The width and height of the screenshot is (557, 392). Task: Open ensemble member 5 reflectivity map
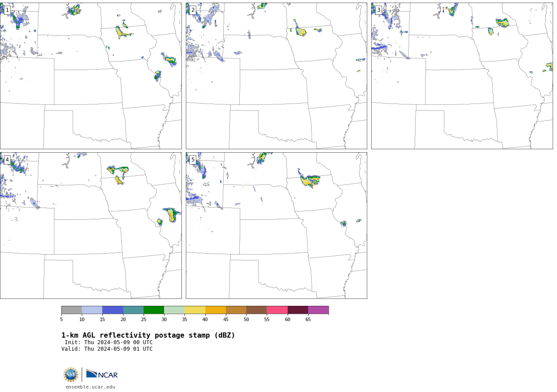276,225
